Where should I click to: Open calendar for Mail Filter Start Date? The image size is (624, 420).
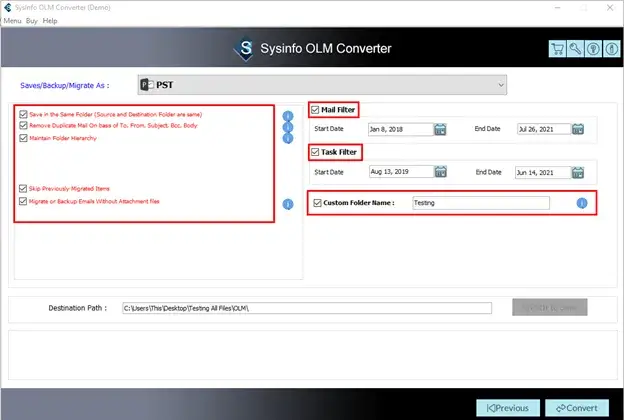[x=440, y=129]
